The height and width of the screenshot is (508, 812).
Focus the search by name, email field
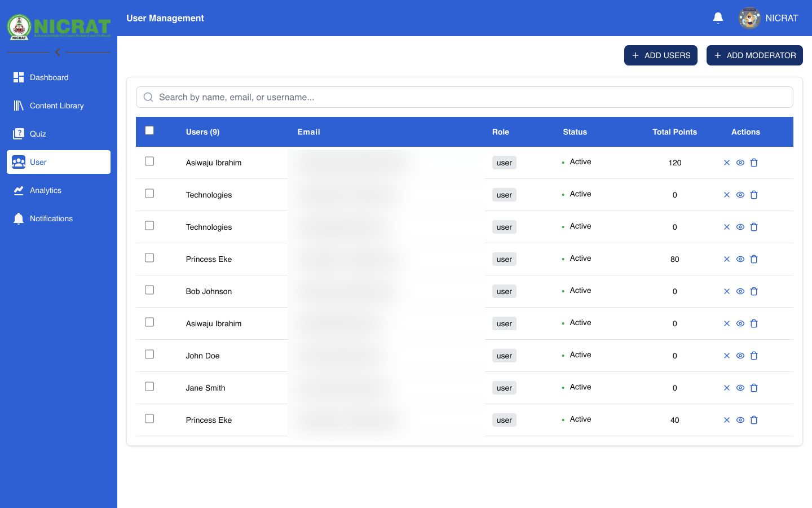465,97
